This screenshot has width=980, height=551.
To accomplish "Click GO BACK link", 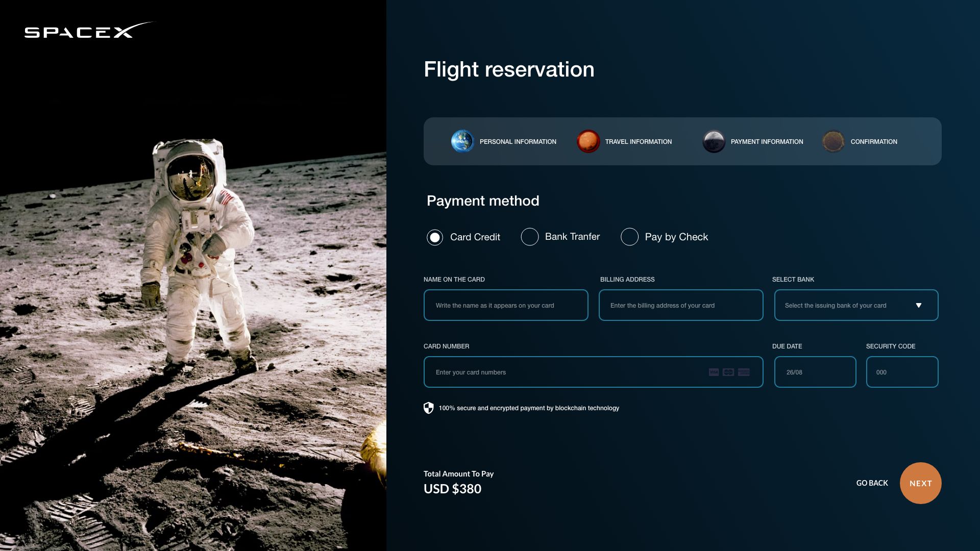I will [x=872, y=483].
